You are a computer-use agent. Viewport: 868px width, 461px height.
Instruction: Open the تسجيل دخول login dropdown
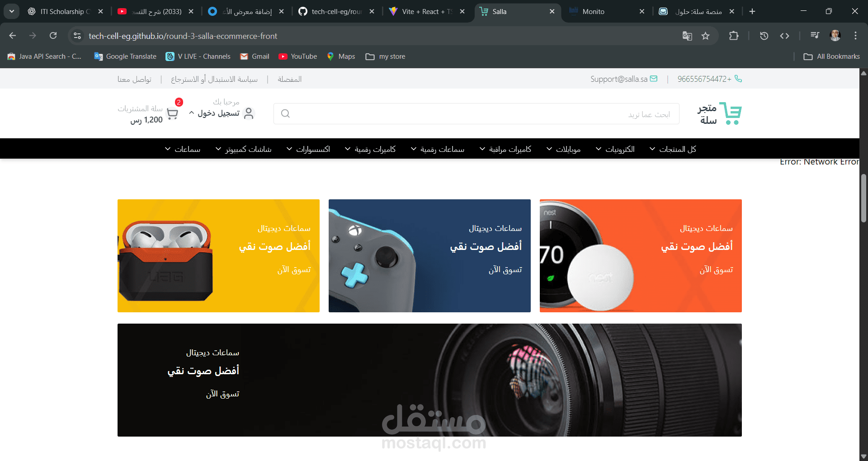tap(214, 113)
